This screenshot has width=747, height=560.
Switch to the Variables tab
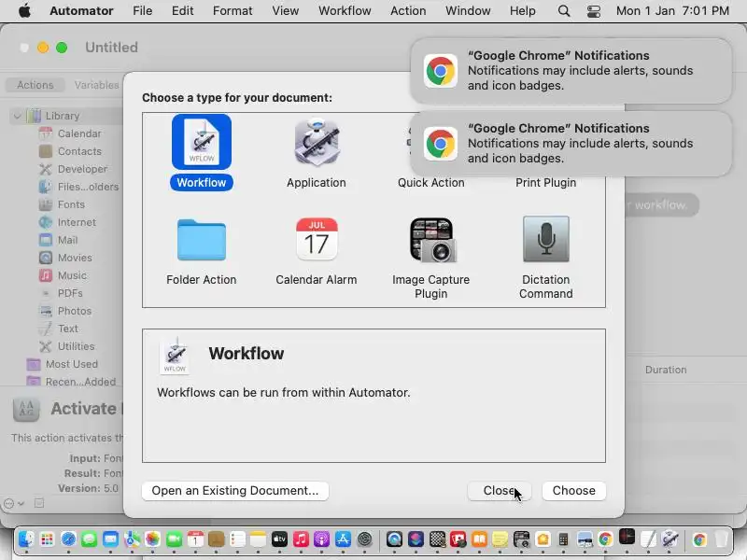point(97,85)
